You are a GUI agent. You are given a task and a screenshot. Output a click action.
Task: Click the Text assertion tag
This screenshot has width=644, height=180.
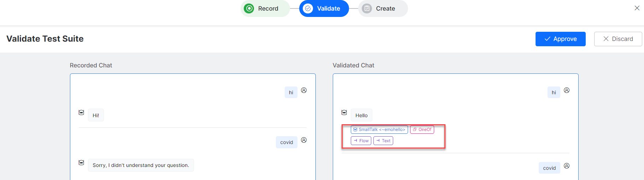(x=383, y=141)
